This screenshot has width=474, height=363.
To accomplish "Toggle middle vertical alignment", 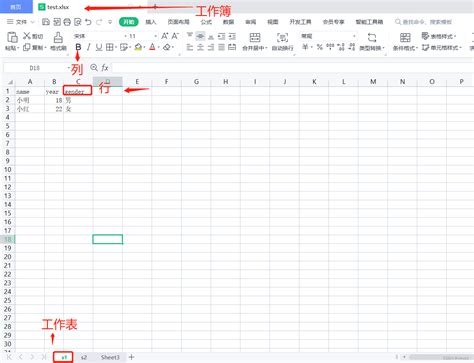I will 200,36.
